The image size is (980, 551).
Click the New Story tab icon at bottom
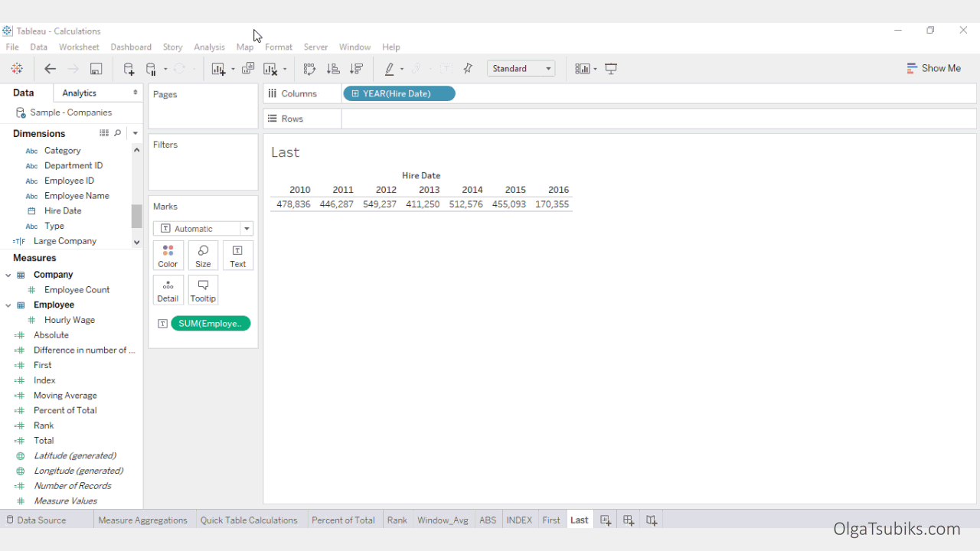pyautogui.click(x=652, y=520)
